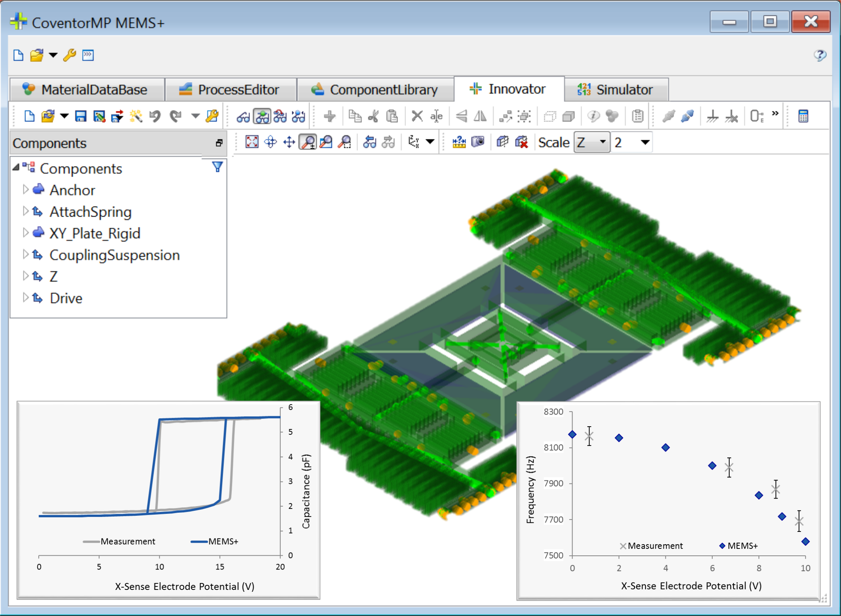Open the top-level open-folder dropdown arrow

(53, 55)
